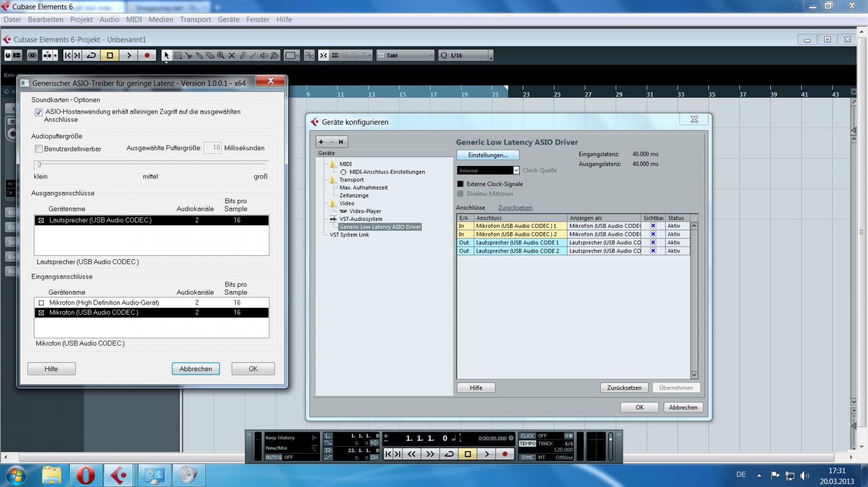Expand the MIDI folder in Geräte tree
Screen dimensions: 868x487
click(333, 164)
